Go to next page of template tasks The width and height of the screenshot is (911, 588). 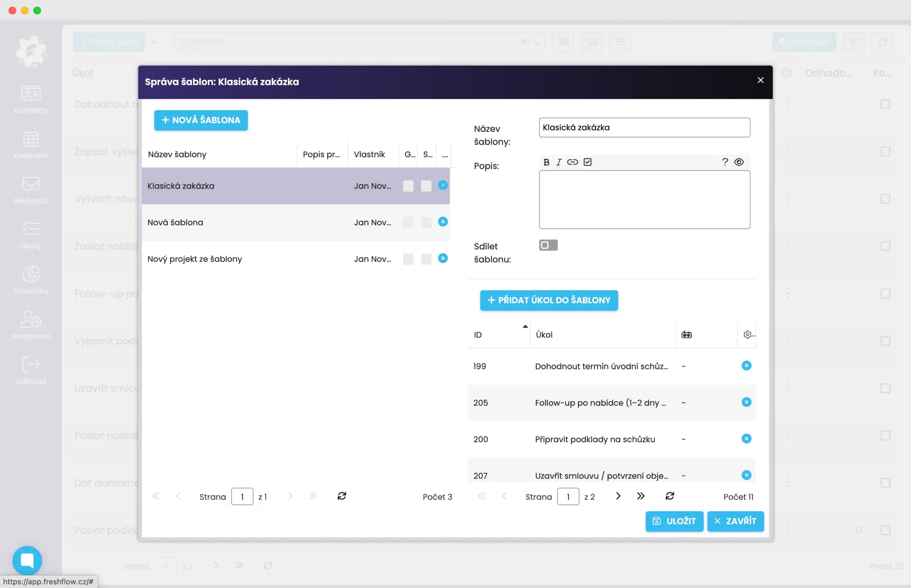(x=618, y=496)
